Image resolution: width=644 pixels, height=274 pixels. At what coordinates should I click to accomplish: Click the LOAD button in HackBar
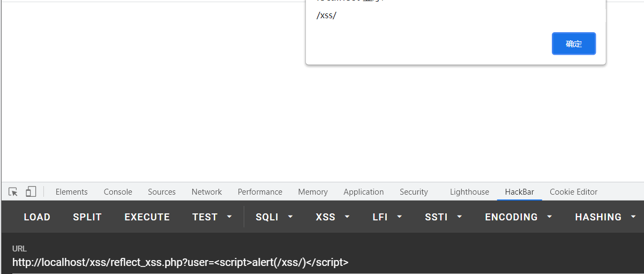click(37, 217)
